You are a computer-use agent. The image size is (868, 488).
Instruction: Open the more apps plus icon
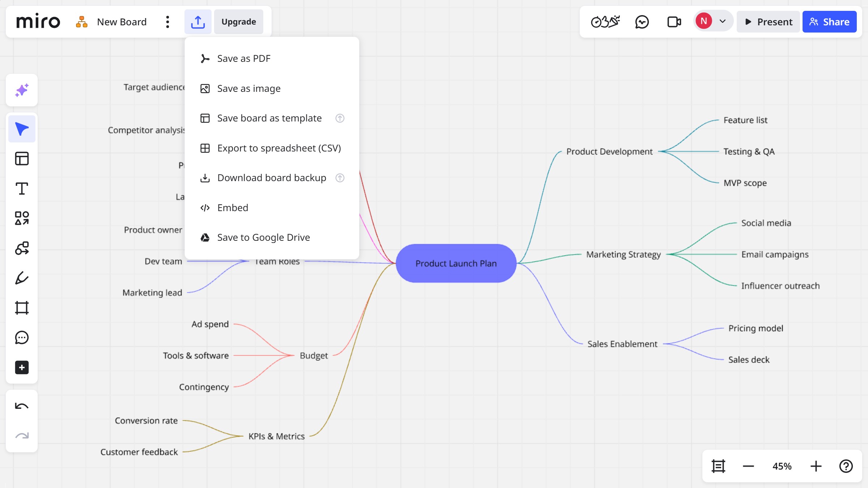22,368
